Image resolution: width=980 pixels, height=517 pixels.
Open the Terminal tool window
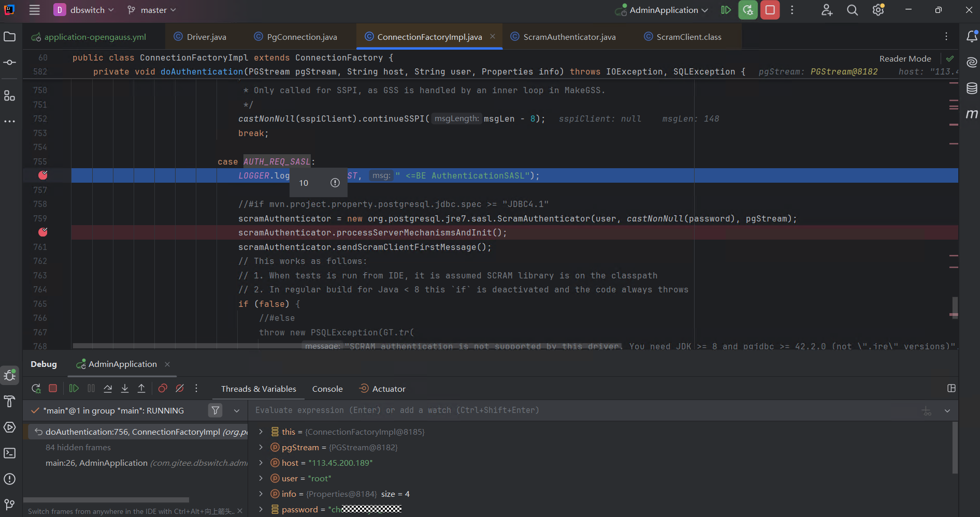pyautogui.click(x=10, y=453)
